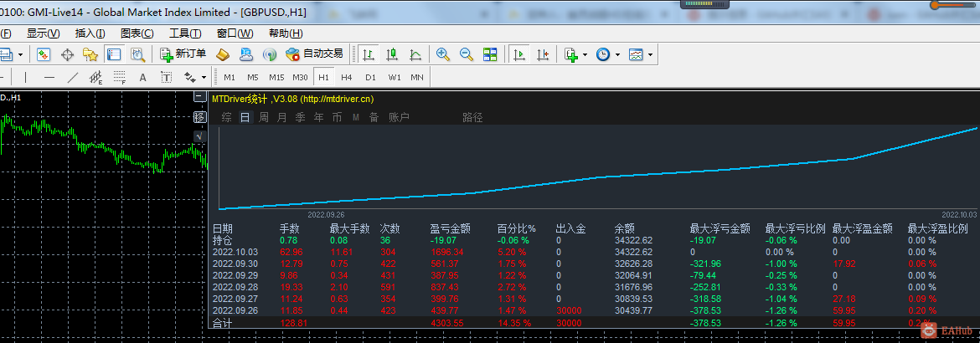
Task: Expand the periods clock dropdown arrow
Action: [617, 55]
